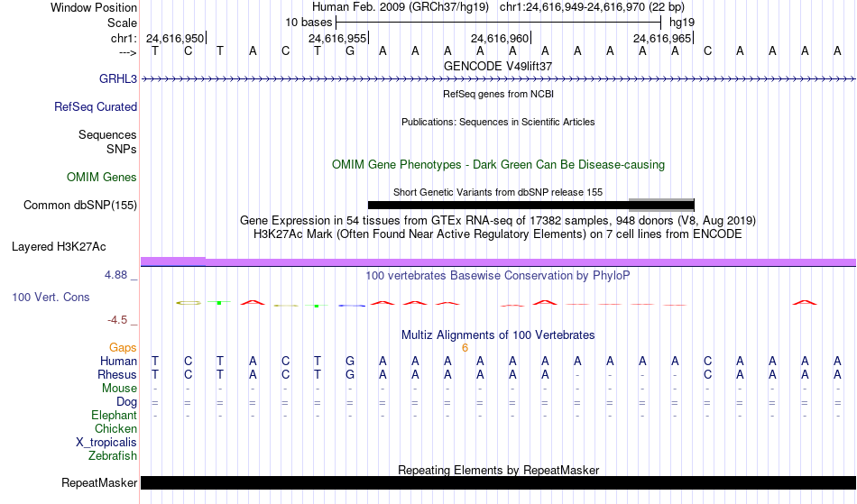
Task: Click the Mouse species row label
Action: click(x=120, y=389)
